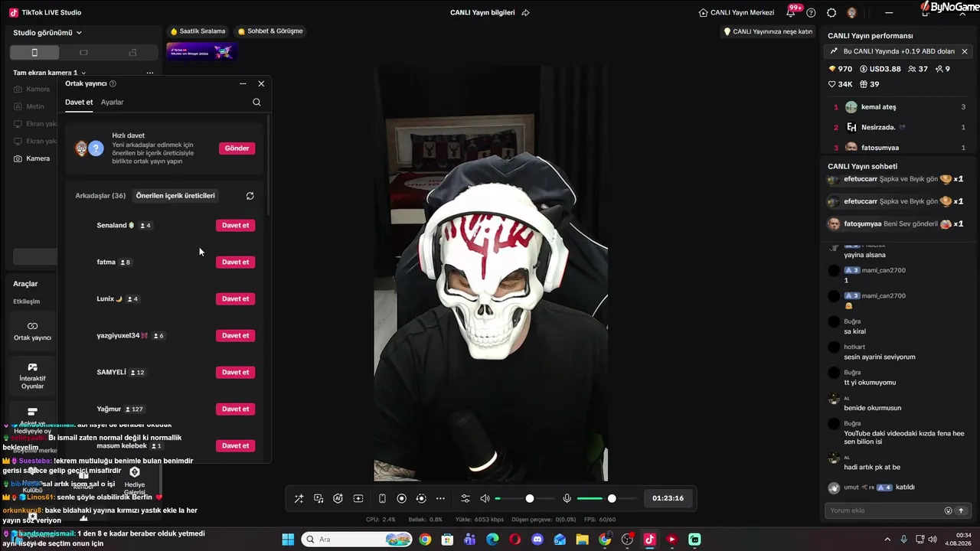Invite Lunix with Davet et

tap(235, 298)
